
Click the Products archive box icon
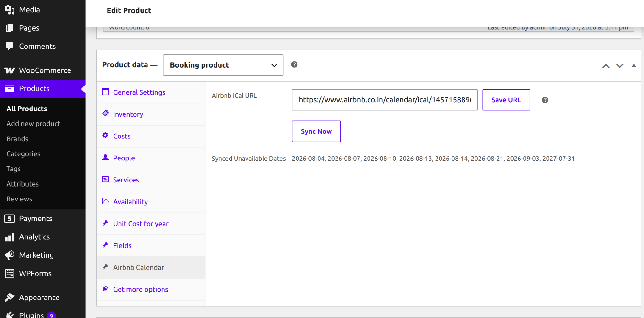pyautogui.click(x=9, y=89)
